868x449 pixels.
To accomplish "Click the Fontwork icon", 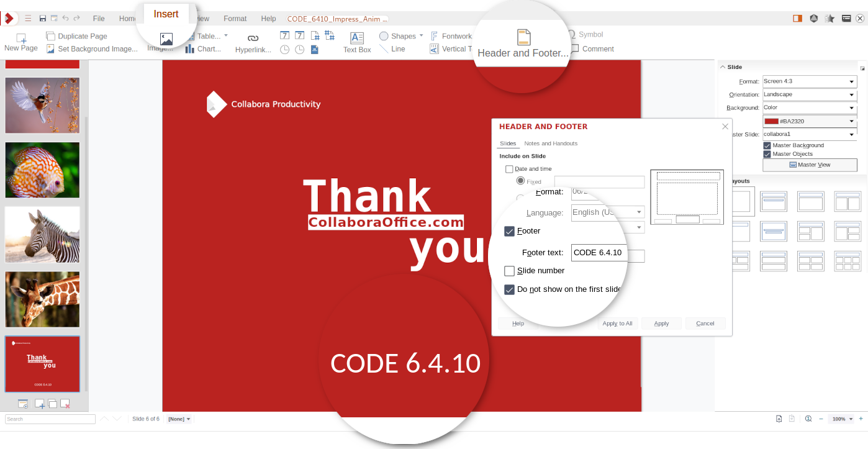I will coord(435,36).
